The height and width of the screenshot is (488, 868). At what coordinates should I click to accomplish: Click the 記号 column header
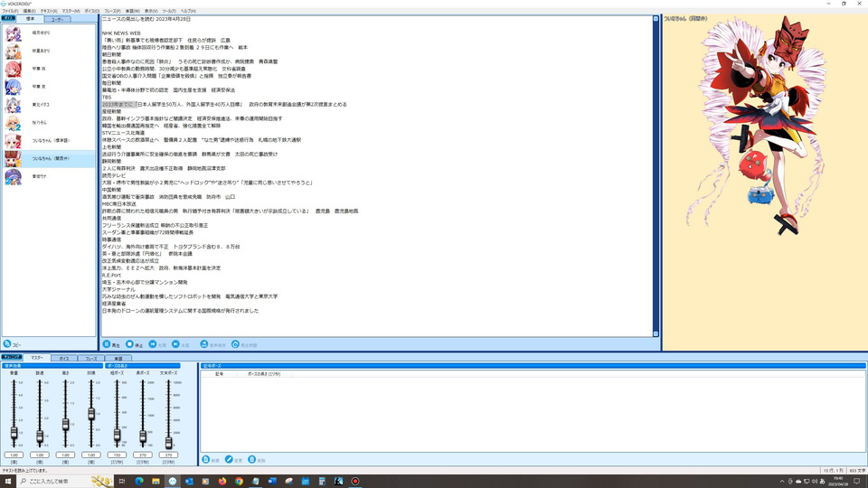219,374
